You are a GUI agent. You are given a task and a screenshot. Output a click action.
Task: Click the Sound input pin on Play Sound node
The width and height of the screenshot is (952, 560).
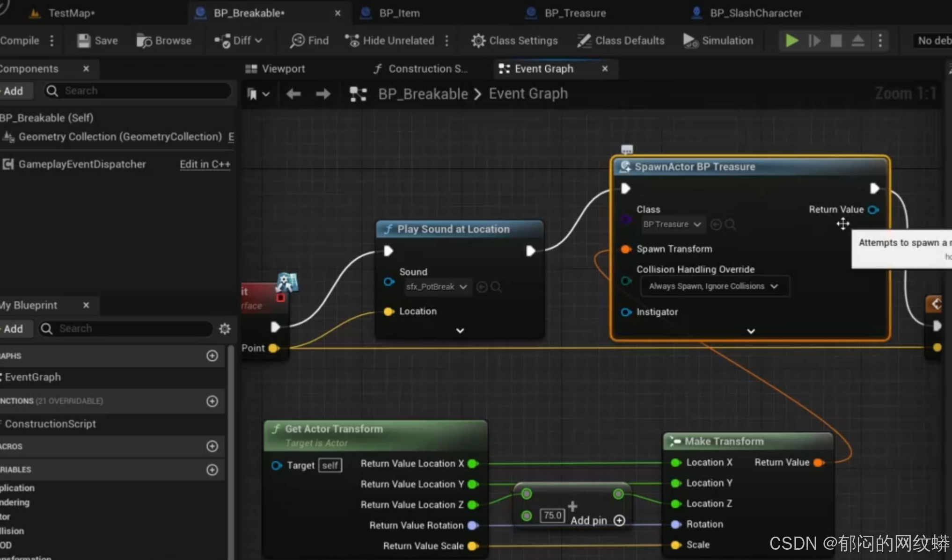(388, 282)
